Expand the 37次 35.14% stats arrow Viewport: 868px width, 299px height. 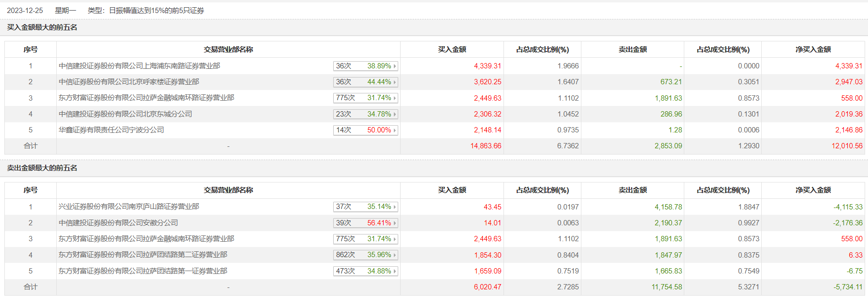coord(395,207)
